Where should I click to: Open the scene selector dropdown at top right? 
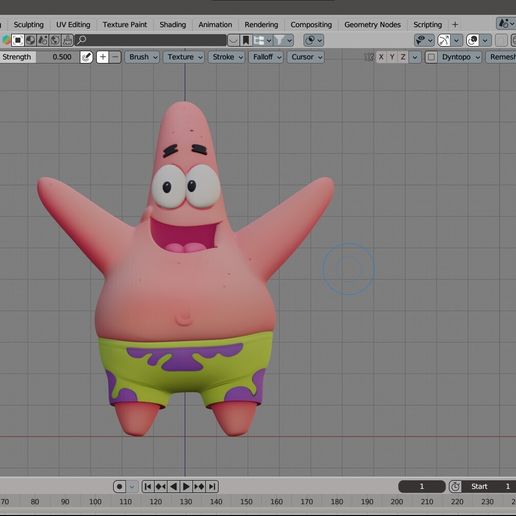(506, 24)
